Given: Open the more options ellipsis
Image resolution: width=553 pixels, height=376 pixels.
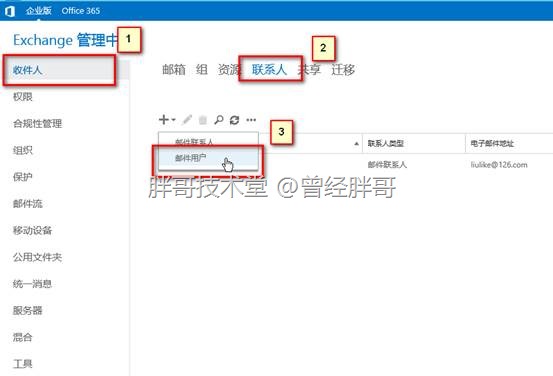Looking at the screenshot, I should coord(251,120).
